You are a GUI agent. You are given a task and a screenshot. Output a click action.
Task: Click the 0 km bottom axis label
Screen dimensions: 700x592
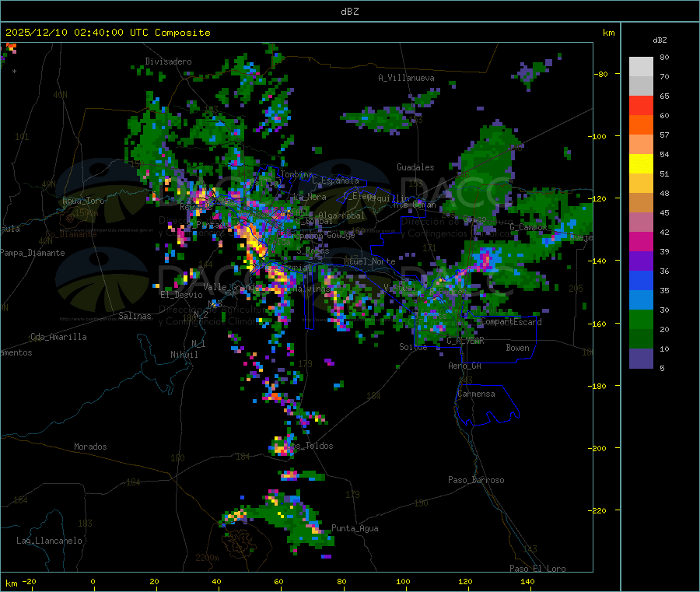click(x=93, y=581)
